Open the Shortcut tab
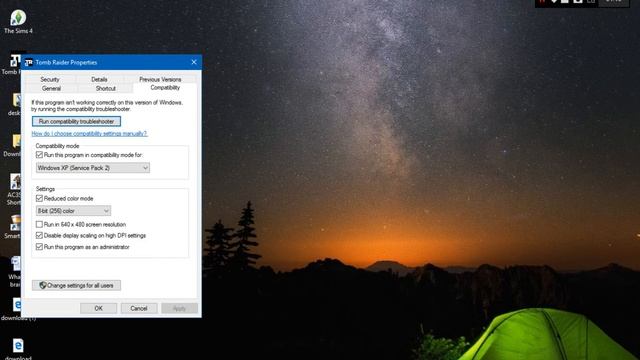Image resolution: width=640 pixels, height=360 pixels. (x=106, y=88)
